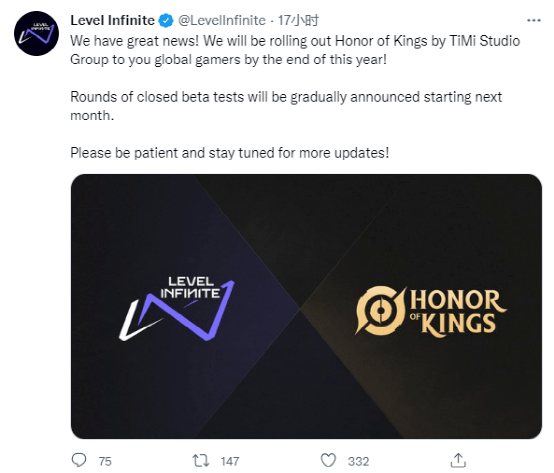Click the closed beta tests paragraph
The image size is (554, 473).
286,106
